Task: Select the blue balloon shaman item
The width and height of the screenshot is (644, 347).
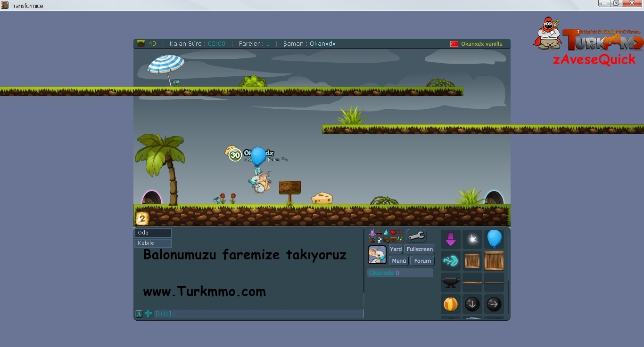Action: tap(494, 239)
